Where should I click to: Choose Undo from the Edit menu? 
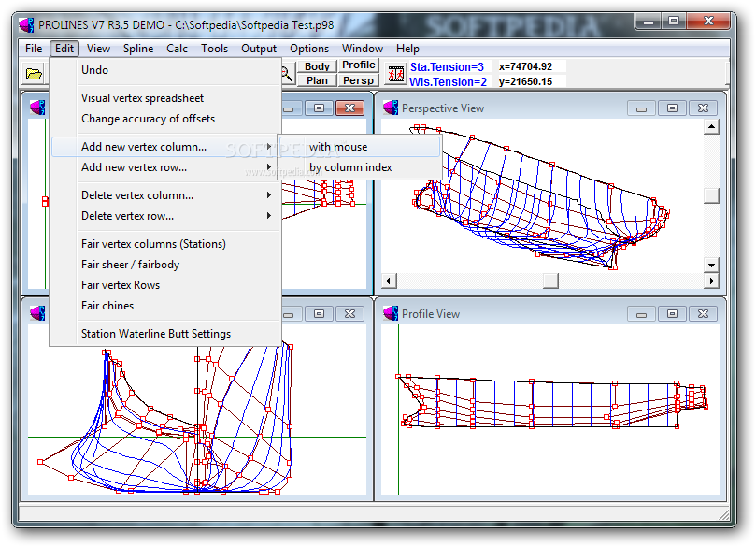click(x=165, y=70)
